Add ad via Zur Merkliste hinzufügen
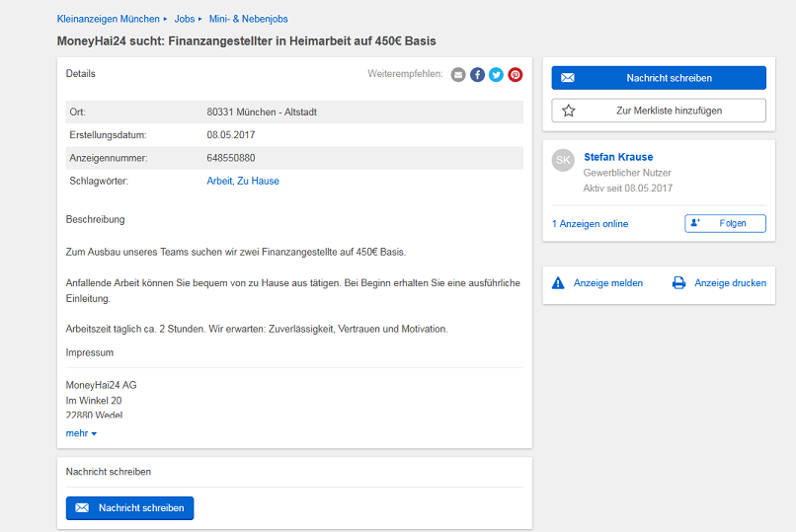This screenshot has height=532, width=796. coord(659,111)
